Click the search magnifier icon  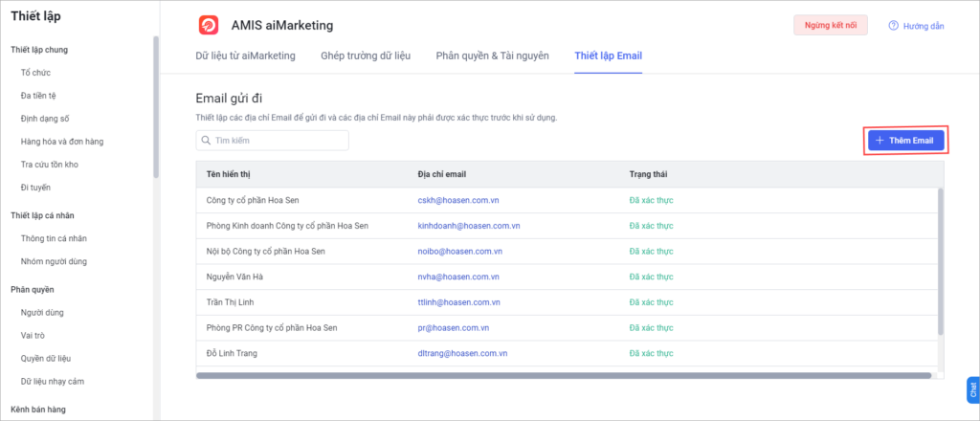[206, 141]
